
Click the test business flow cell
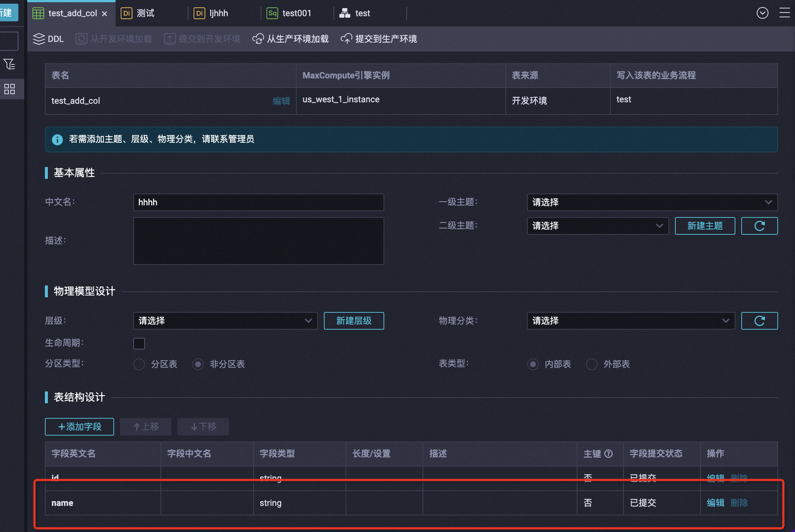tap(694, 101)
